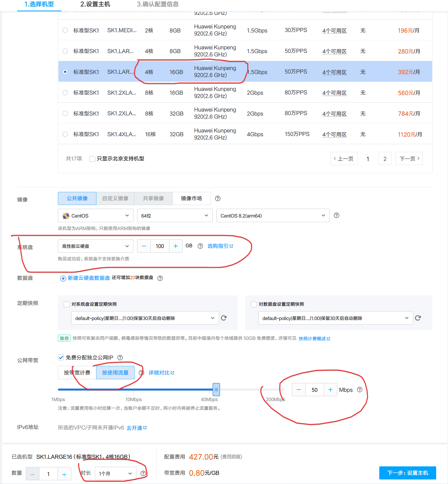This screenshot has height=484, width=448.
Task: Select SK1.LARGE 4核 8GB 280元/月 instance
Action: [65, 51]
